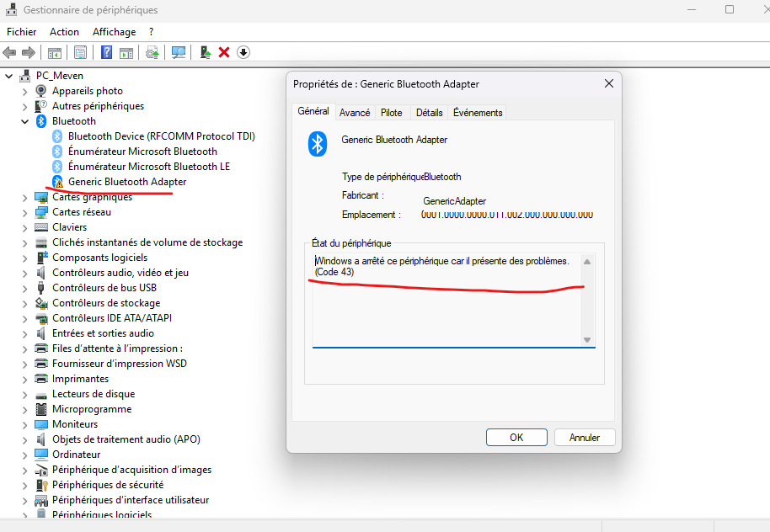Open Properties sheet toolbar icon

pyautogui.click(x=81, y=52)
